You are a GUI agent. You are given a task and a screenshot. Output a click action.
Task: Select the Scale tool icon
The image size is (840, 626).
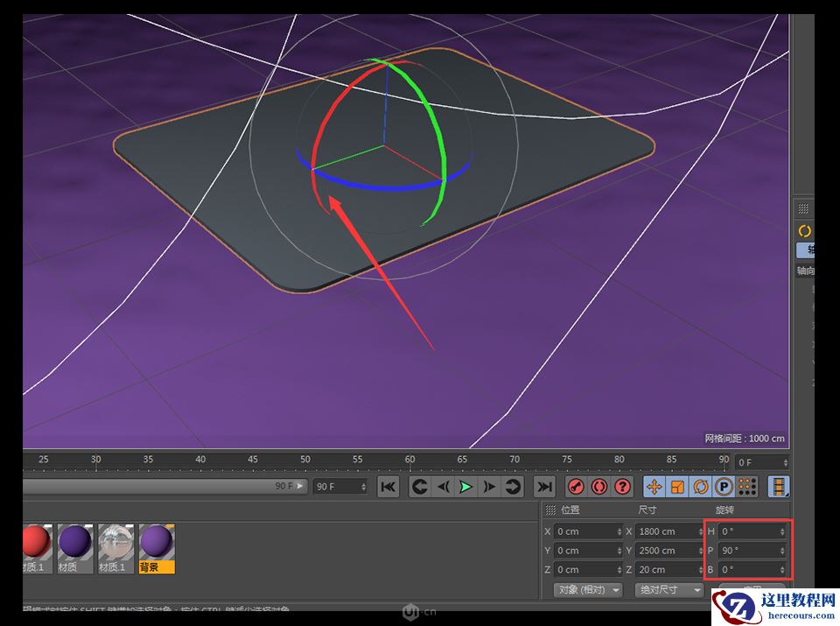(679, 487)
